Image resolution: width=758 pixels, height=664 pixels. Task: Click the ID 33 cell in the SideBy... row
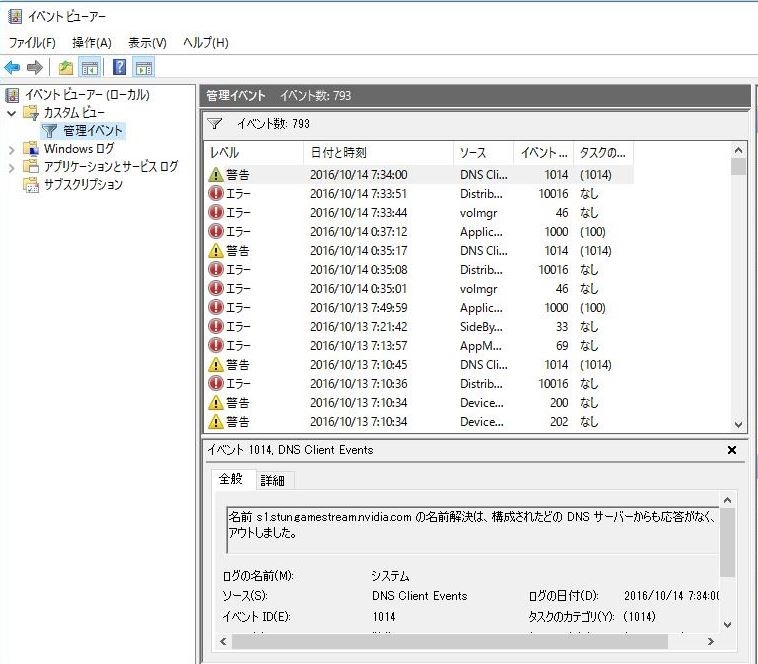(561, 327)
